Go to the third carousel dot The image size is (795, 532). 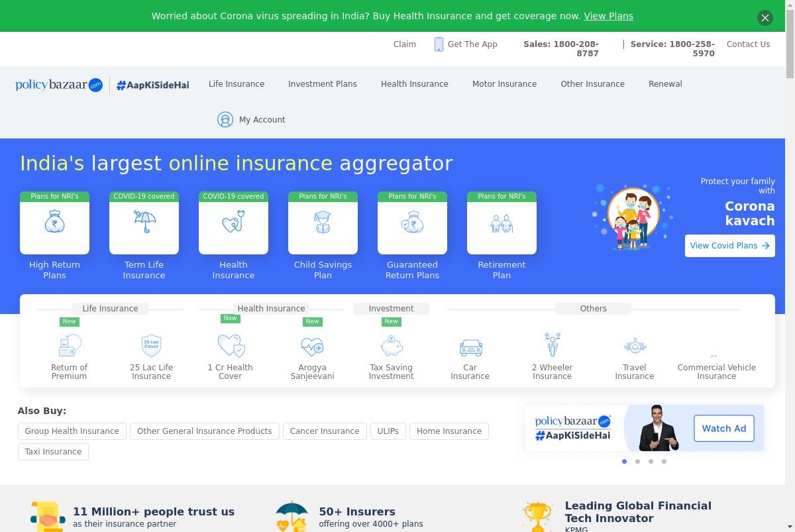(x=651, y=462)
